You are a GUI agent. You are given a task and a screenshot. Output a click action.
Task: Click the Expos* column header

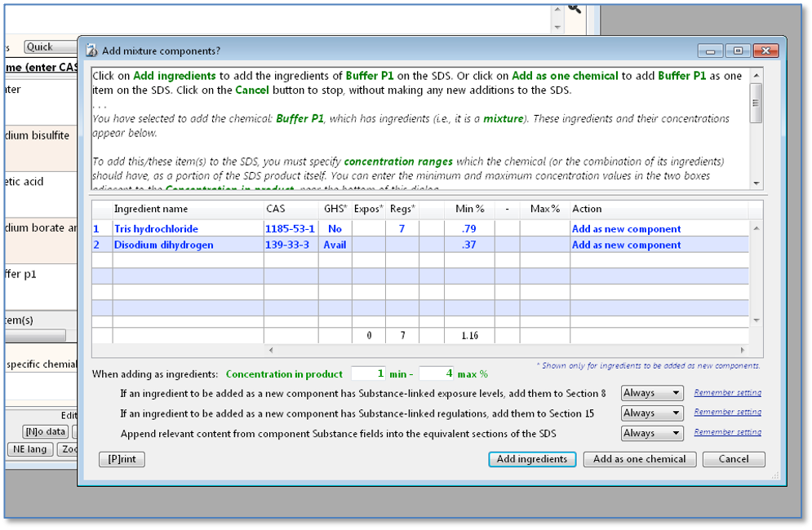click(369, 209)
